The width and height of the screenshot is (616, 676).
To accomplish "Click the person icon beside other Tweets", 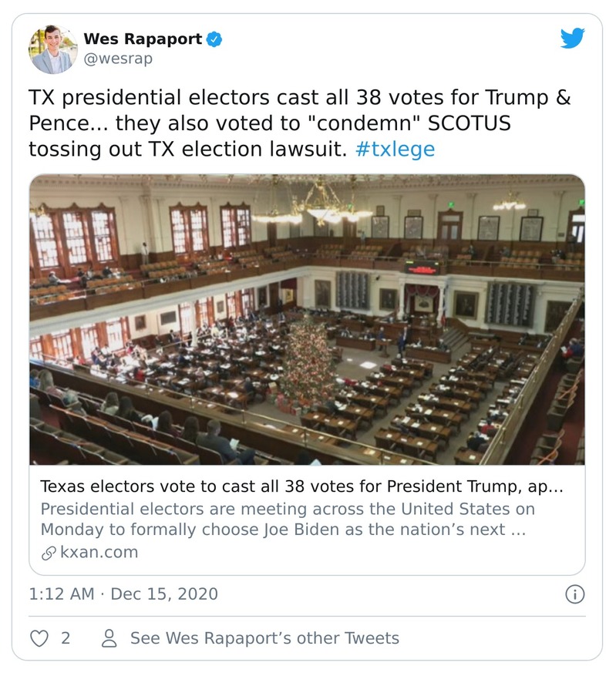I will pyautogui.click(x=109, y=638).
